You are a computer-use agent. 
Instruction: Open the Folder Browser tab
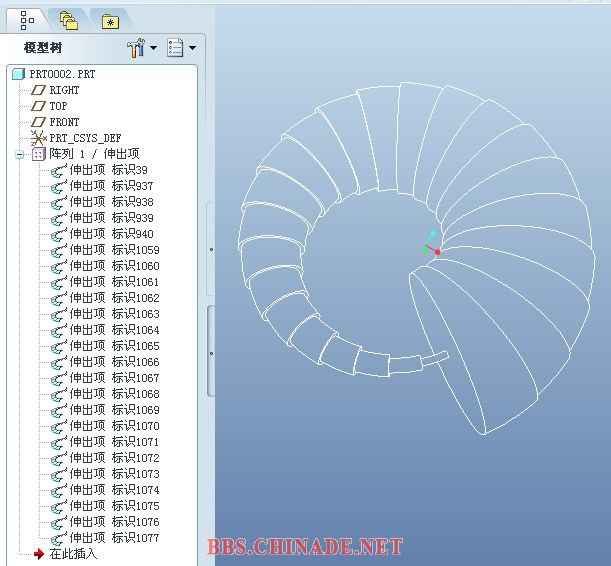(68, 19)
